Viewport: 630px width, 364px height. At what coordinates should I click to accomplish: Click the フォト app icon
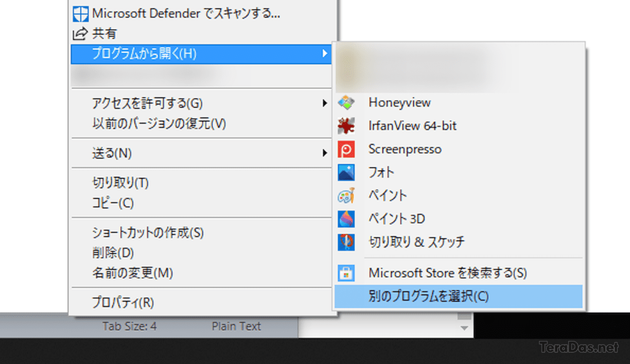pyautogui.click(x=346, y=173)
